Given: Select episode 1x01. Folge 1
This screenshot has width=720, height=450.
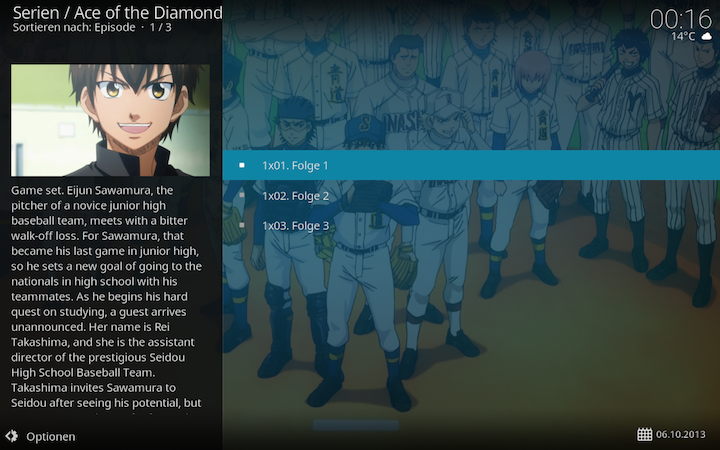Looking at the screenshot, I should 471,165.
